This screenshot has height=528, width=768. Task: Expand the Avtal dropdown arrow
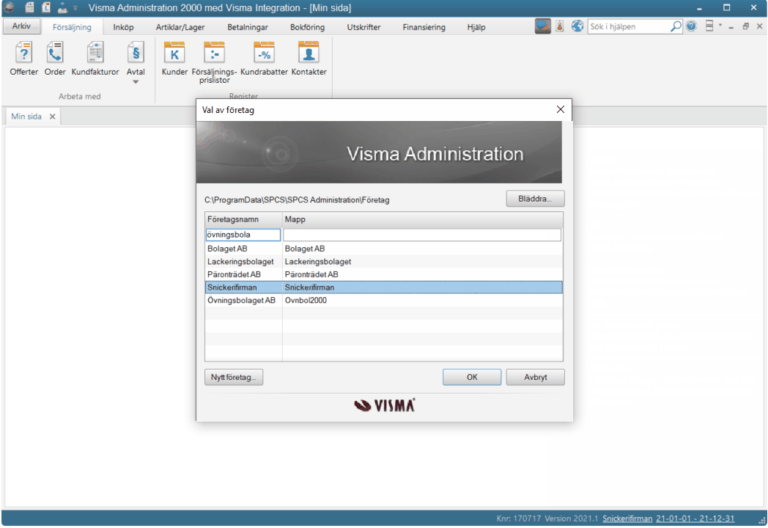tap(136, 82)
